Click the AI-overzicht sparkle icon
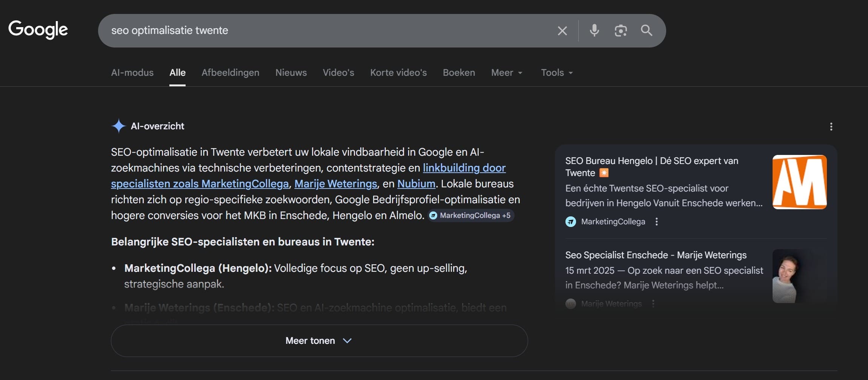Viewport: 868px width, 380px height. (118, 126)
